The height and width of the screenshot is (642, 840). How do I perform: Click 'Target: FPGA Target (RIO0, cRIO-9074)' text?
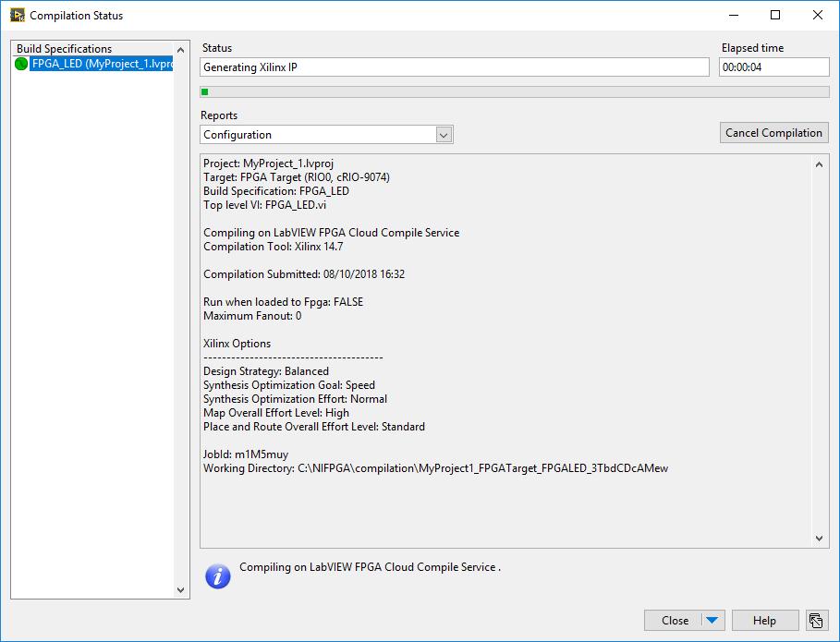pyautogui.click(x=297, y=177)
